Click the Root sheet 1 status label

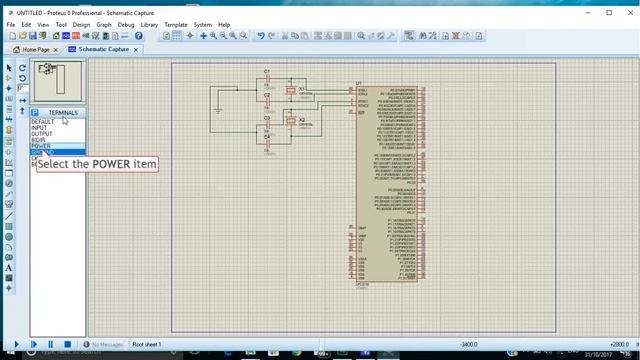click(x=147, y=345)
